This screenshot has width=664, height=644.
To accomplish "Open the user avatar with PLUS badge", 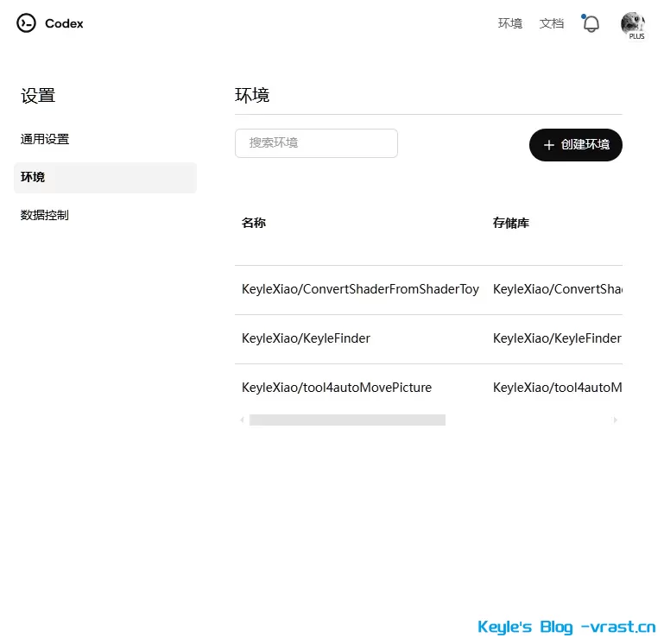I will [x=633, y=24].
